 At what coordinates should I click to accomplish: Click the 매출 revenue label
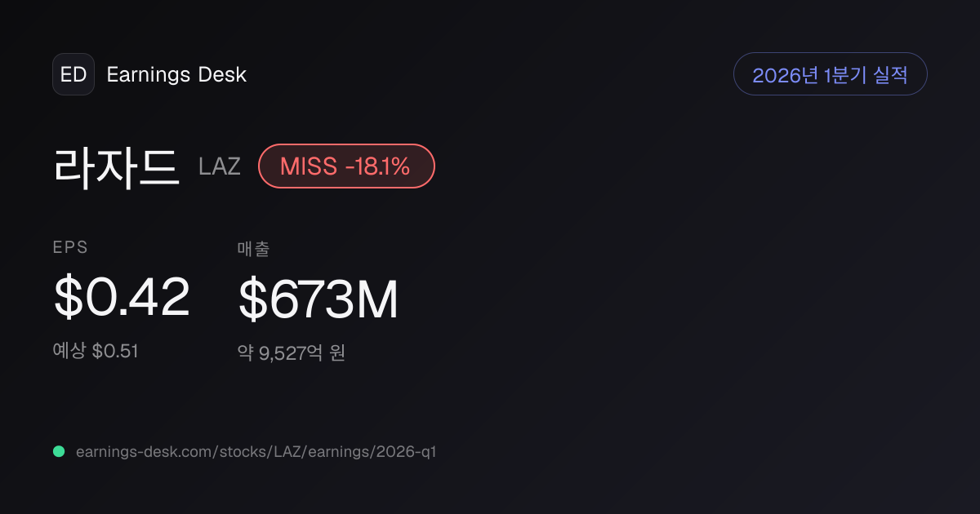(x=253, y=249)
